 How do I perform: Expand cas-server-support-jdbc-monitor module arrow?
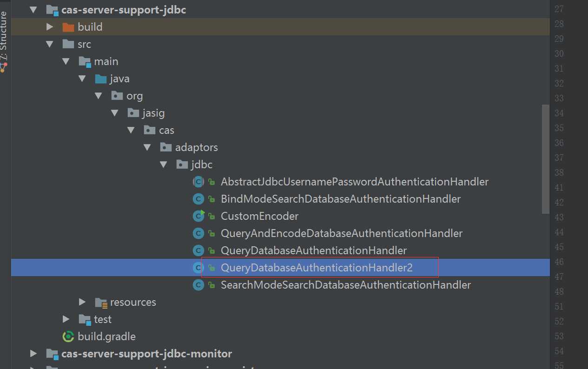point(33,354)
